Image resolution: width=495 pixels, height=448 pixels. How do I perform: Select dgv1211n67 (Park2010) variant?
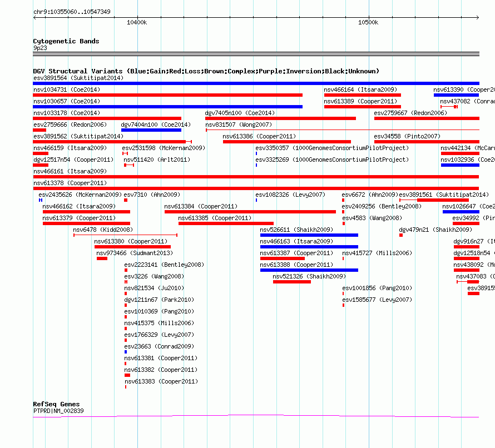[159, 300]
